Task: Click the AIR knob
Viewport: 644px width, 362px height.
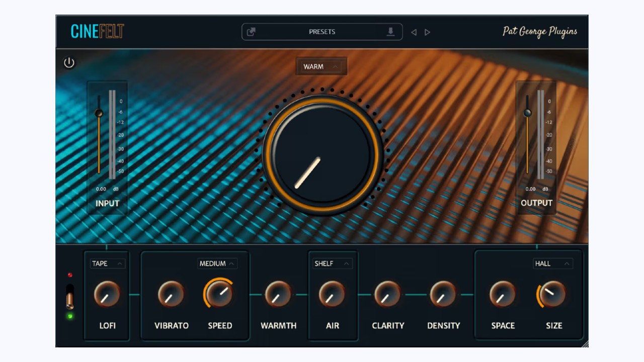Action: [332, 294]
